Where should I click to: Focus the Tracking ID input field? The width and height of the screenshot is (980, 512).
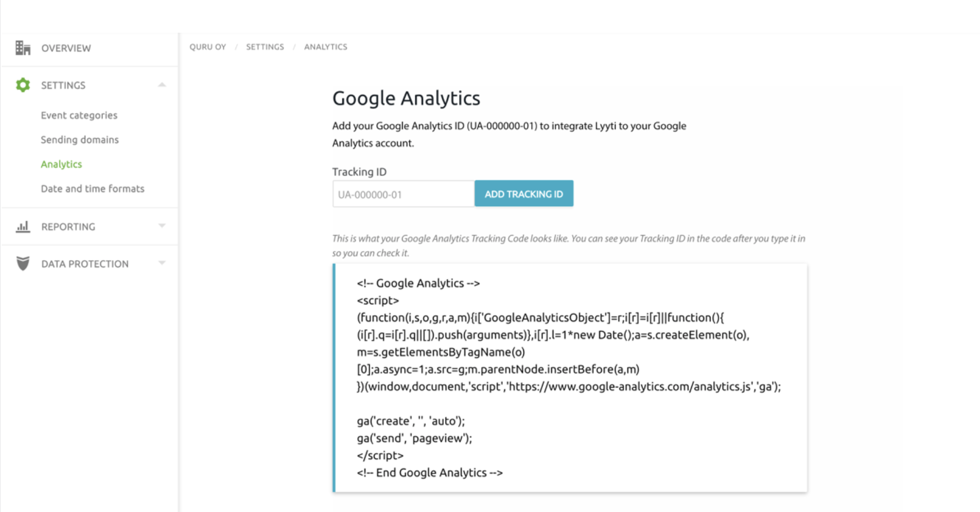[403, 194]
